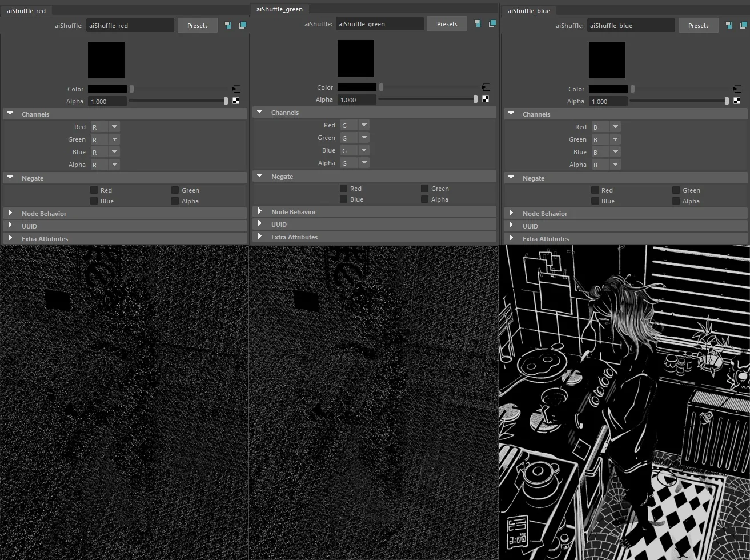Click the aiShuffle_red input connection icon

(228, 25)
